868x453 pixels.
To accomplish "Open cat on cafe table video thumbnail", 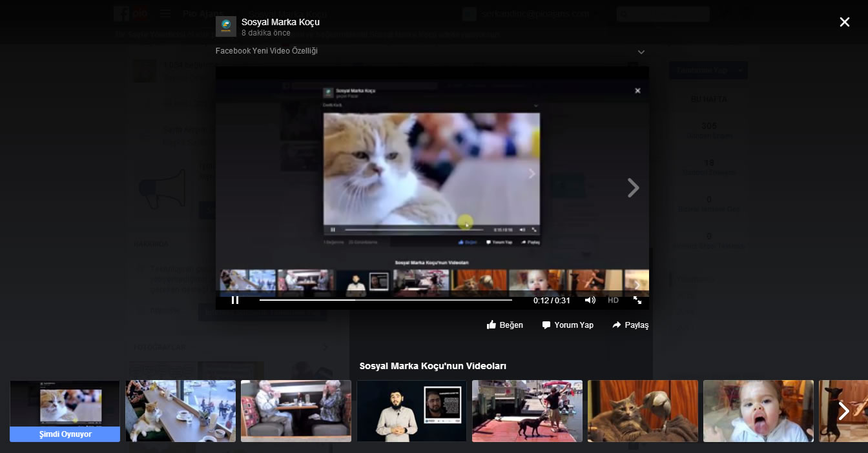I will click(180, 411).
